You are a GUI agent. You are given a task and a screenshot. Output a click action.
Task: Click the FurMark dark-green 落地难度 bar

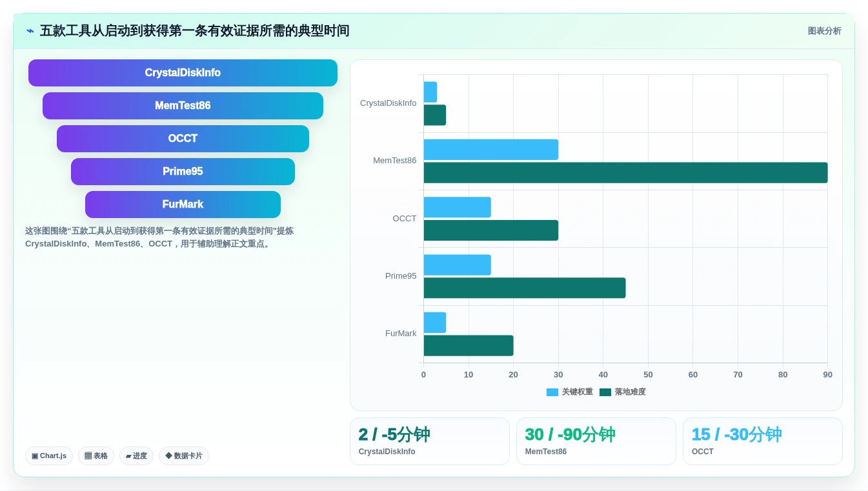click(469, 346)
